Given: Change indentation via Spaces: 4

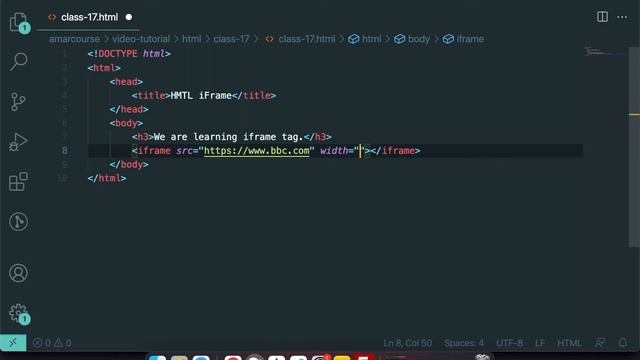Looking at the screenshot, I should 464,343.
